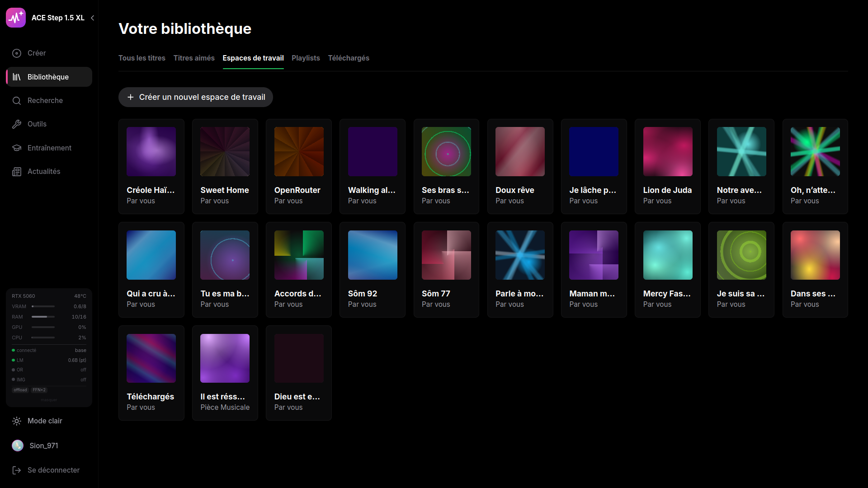Click the FFN×2 tag in monitor panel
Viewport: 868px width, 488px height.
39,390
